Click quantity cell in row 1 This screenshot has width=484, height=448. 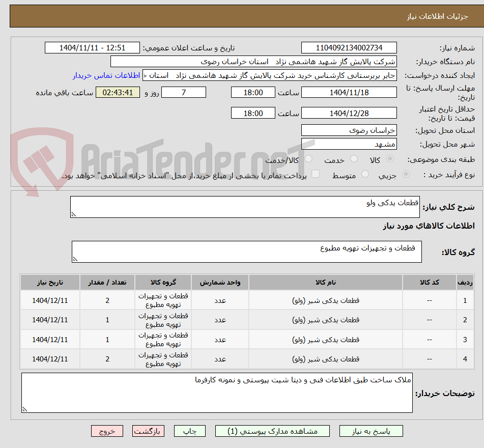tap(107, 300)
